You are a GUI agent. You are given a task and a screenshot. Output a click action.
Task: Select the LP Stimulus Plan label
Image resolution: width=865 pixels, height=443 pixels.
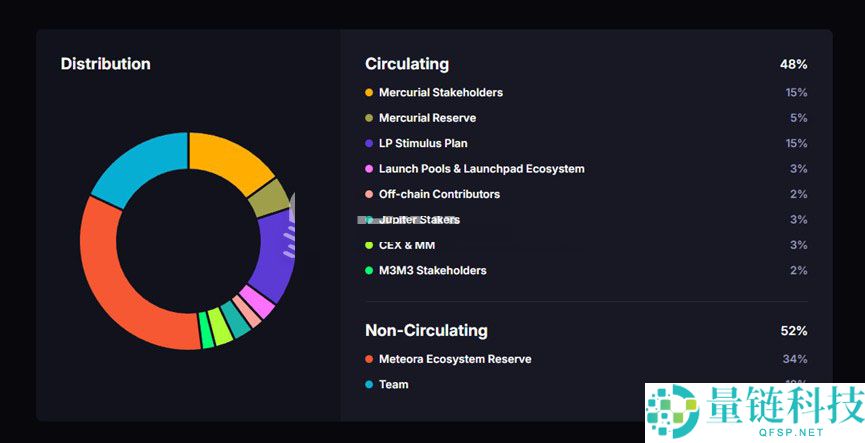tap(423, 144)
